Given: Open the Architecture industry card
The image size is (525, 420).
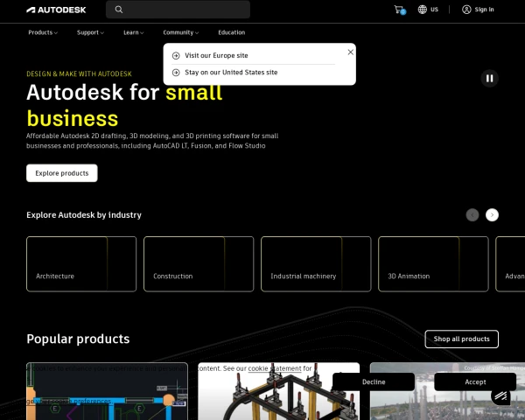Looking at the screenshot, I should click(x=81, y=264).
